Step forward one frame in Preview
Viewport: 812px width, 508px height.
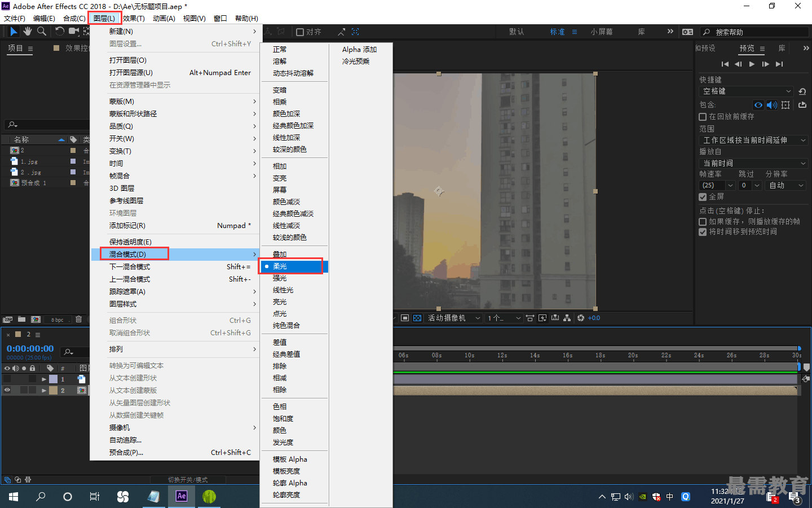765,64
